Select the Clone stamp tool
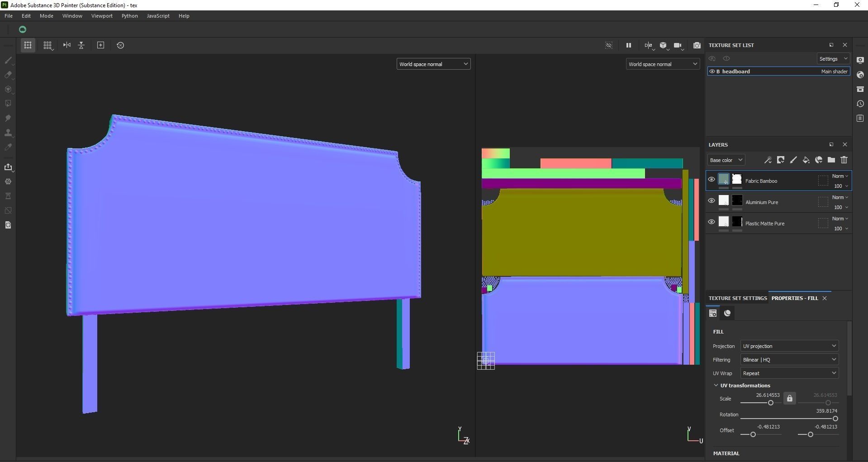The width and height of the screenshot is (868, 462). pos(8,133)
